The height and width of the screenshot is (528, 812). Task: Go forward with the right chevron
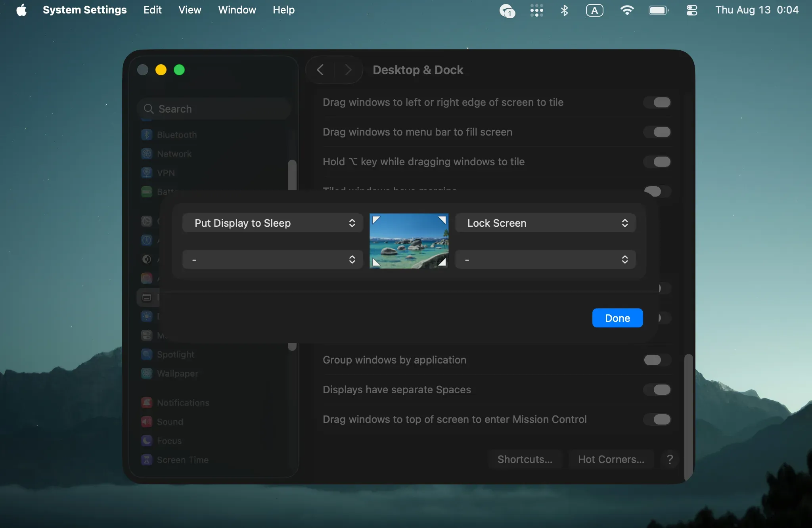[348, 70]
